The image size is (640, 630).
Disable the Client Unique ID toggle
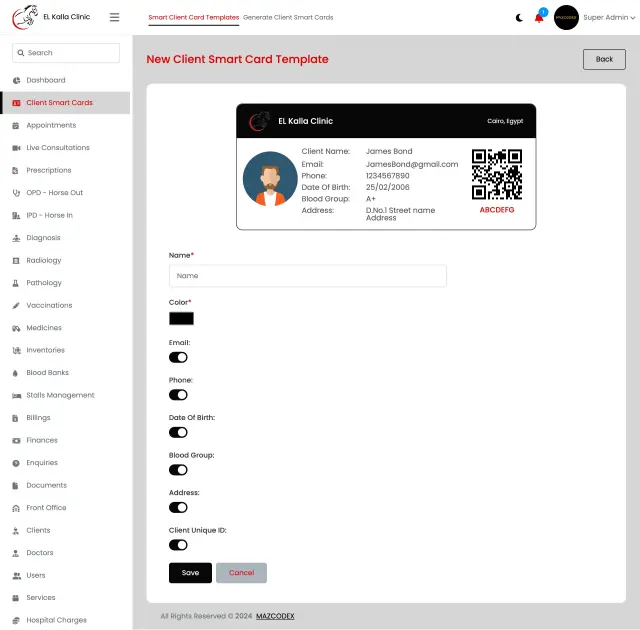click(x=178, y=545)
